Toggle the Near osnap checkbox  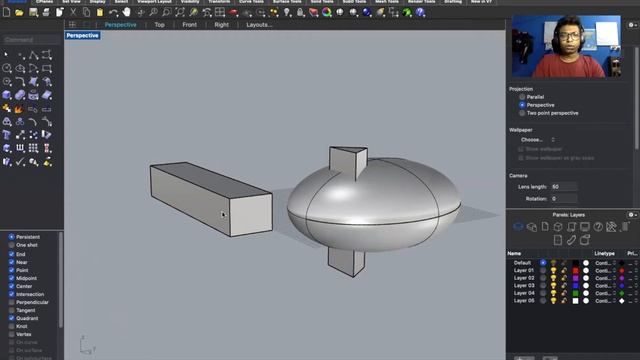[x=11, y=262]
